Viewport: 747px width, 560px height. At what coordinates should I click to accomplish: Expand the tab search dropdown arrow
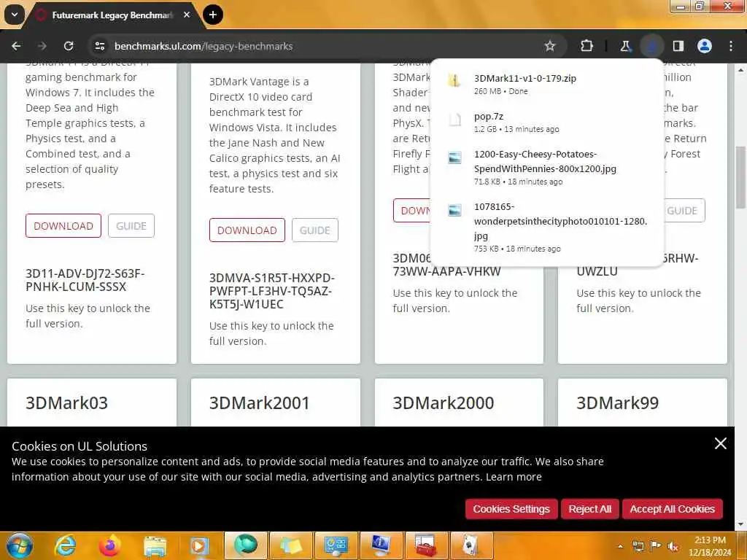[15, 15]
